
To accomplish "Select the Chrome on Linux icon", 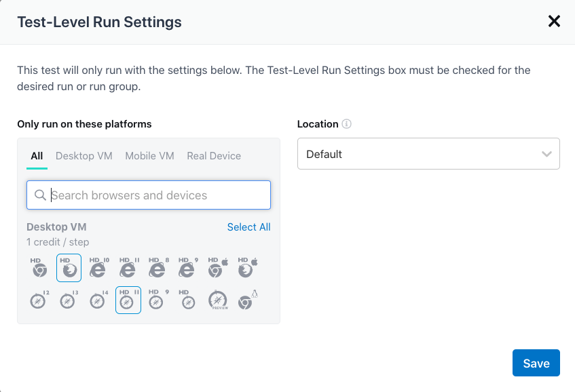I will (248, 300).
